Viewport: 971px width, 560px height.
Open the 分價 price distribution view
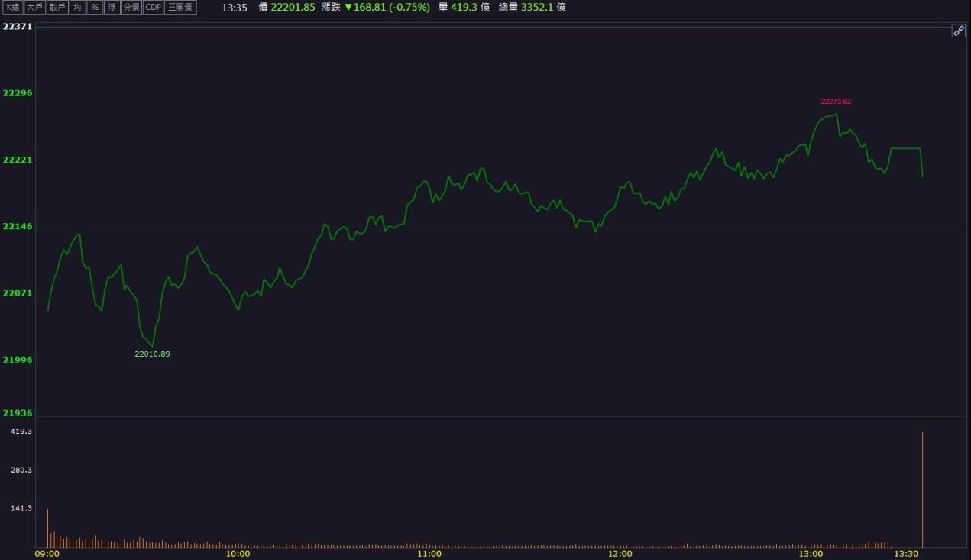(131, 7)
